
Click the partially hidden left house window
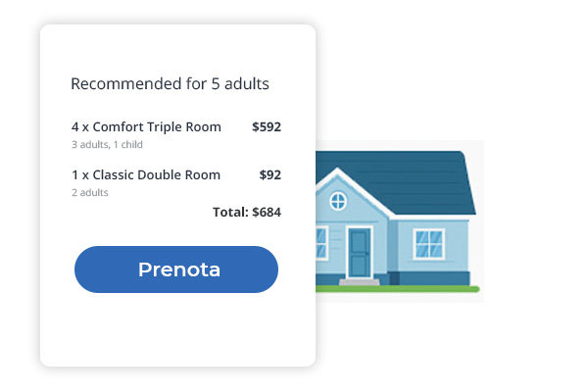pyautogui.click(x=320, y=243)
